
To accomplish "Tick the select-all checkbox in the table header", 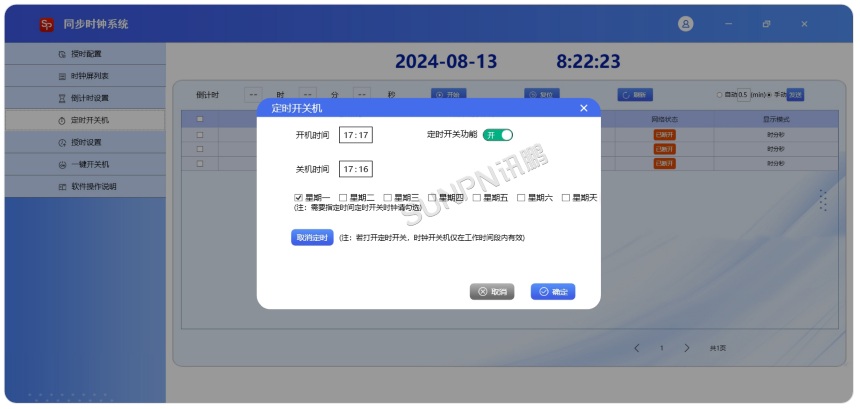I will click(200, 119).
